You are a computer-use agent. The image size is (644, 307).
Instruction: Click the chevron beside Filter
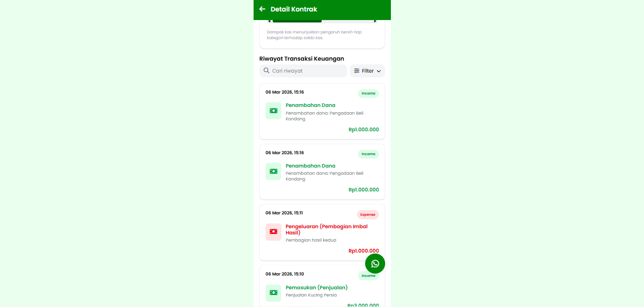(x=378, y=71)
